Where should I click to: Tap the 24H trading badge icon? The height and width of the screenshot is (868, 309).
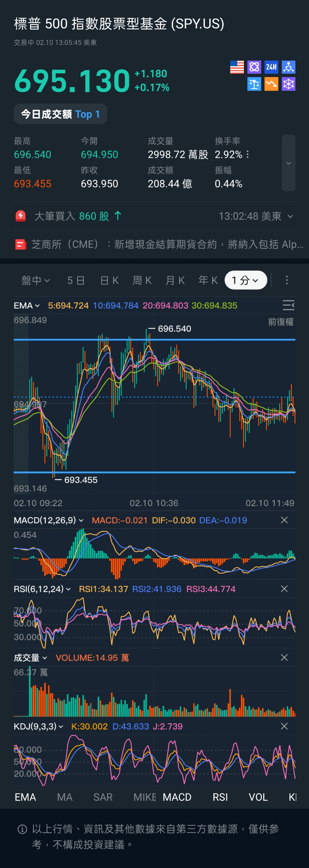point(271,67)
